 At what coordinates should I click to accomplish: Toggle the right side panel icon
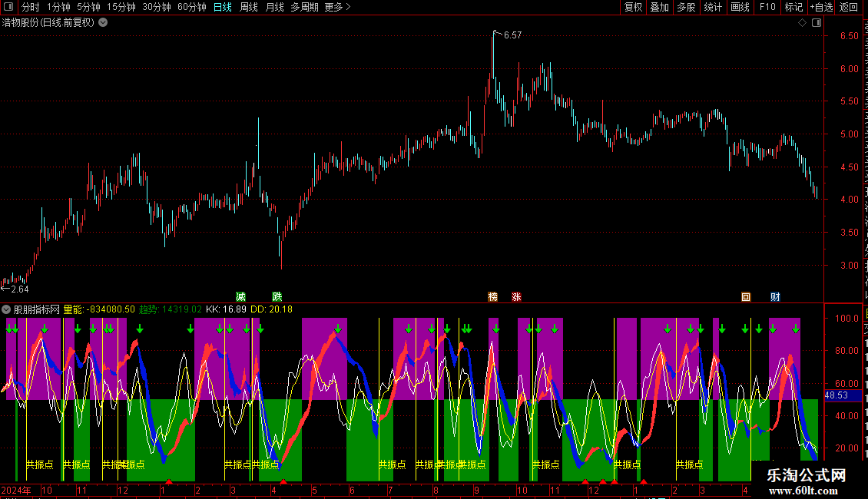[x=817, y=23]
